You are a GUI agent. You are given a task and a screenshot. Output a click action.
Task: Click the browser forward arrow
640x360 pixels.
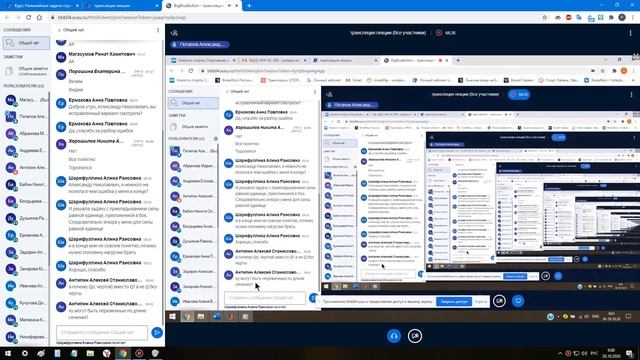coord(18,18)
